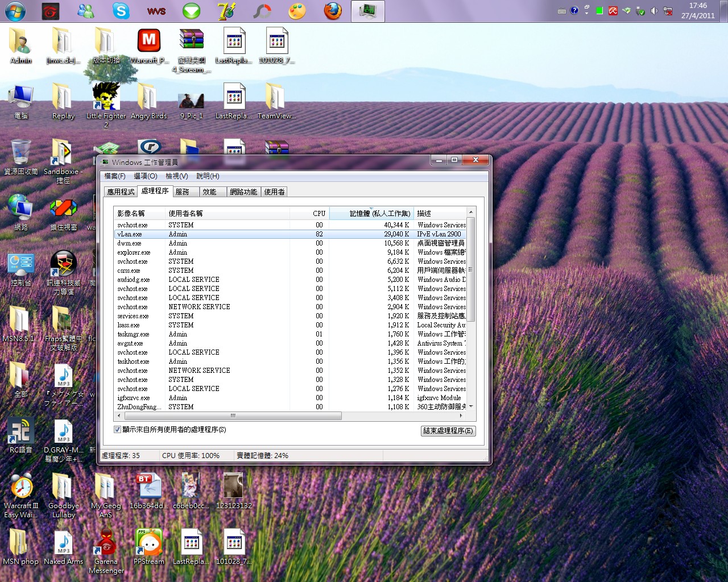Click the 結束處理程序 button
Viewport: 728px width, 582px height.
point(448,431)
